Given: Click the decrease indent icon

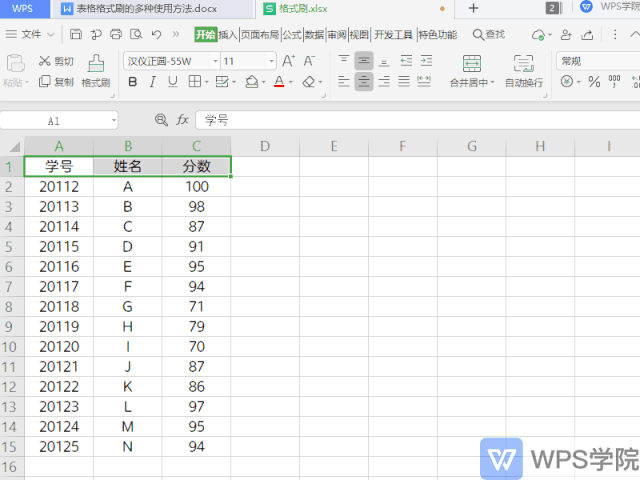Looking at the screenshot, I should (406, 61).
